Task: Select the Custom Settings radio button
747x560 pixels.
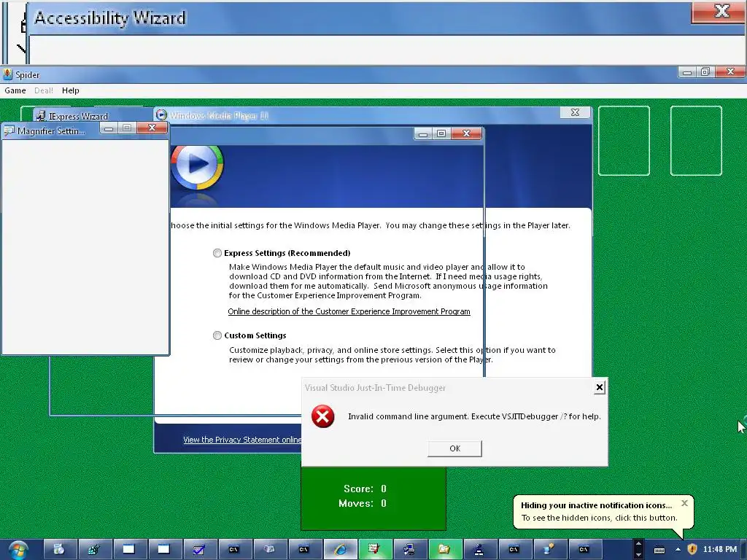Action: click(x=217, y=335)
